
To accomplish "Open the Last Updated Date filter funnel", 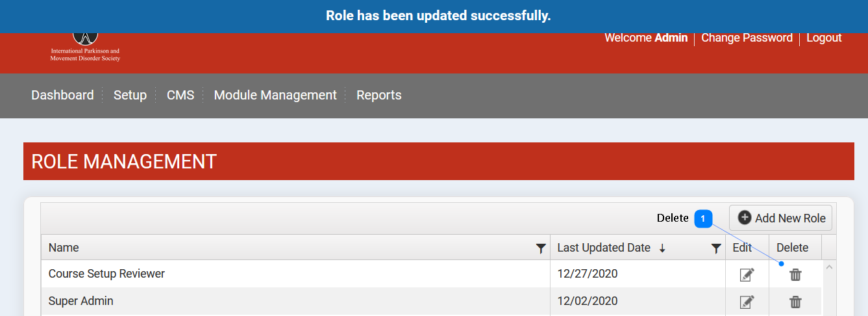I will pyautogui.click(x=716, y=248).
